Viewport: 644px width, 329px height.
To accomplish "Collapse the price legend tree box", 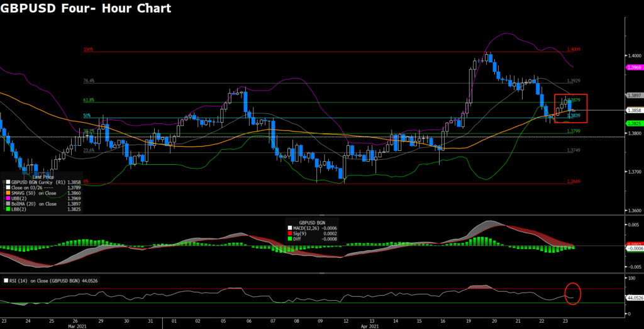I will coord(4,182).
